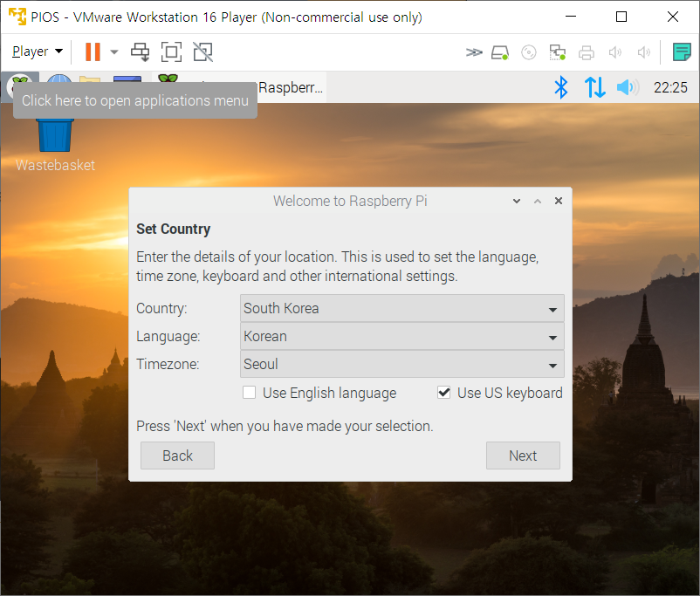Open the Country dropdown showing South Korea
This screenshot has width=700, height=596.
401,308
